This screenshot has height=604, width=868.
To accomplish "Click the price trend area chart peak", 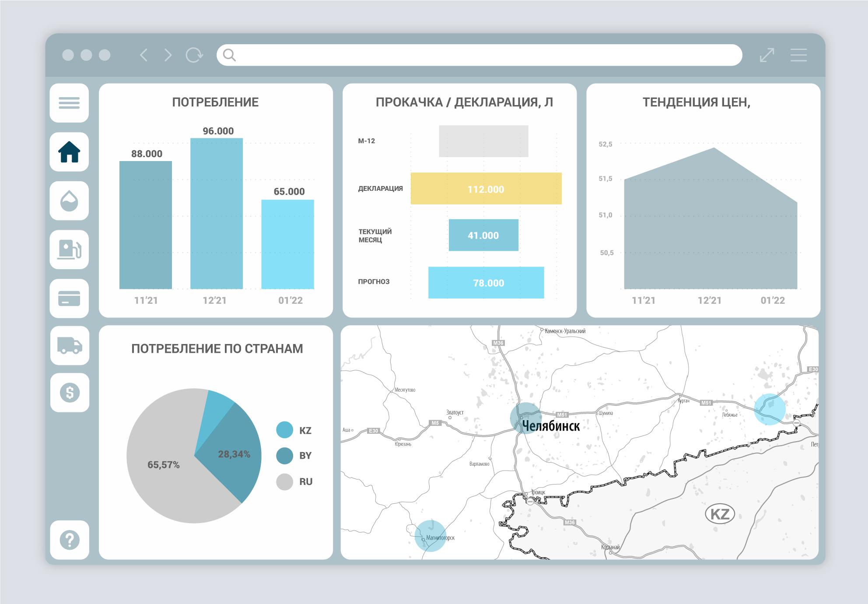I will (714, 148).
